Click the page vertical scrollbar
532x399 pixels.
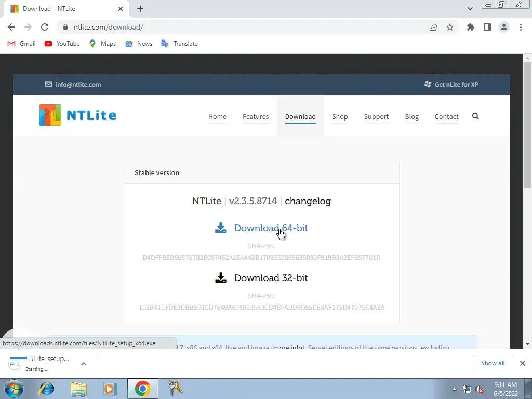coord(527,125)
